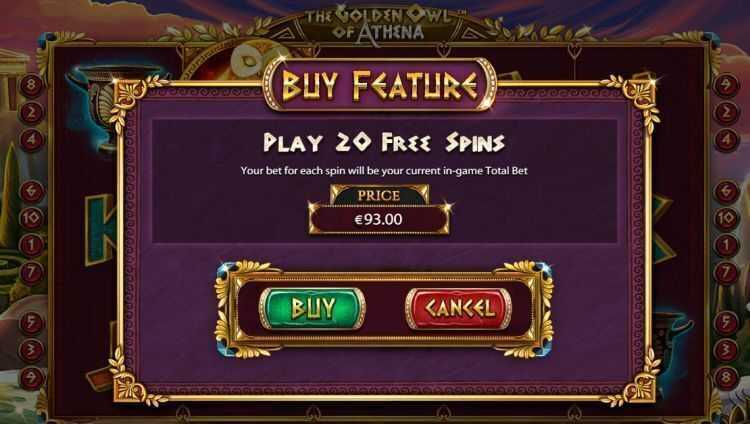Select payline 8 marker on left side
Image resolution: width=750 pixels, height=424 pixels.
(x=31, y=86)
